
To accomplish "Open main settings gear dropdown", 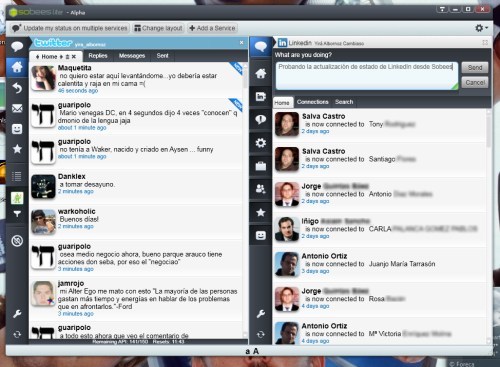I will coord(481,28).
